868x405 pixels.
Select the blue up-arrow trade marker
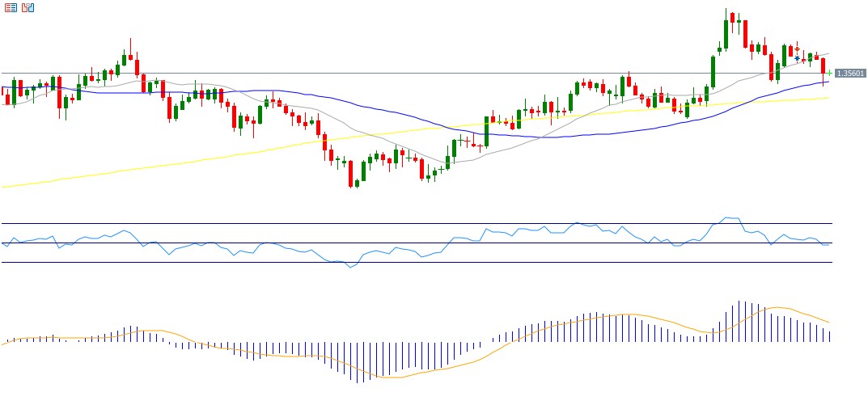[797, 58]
